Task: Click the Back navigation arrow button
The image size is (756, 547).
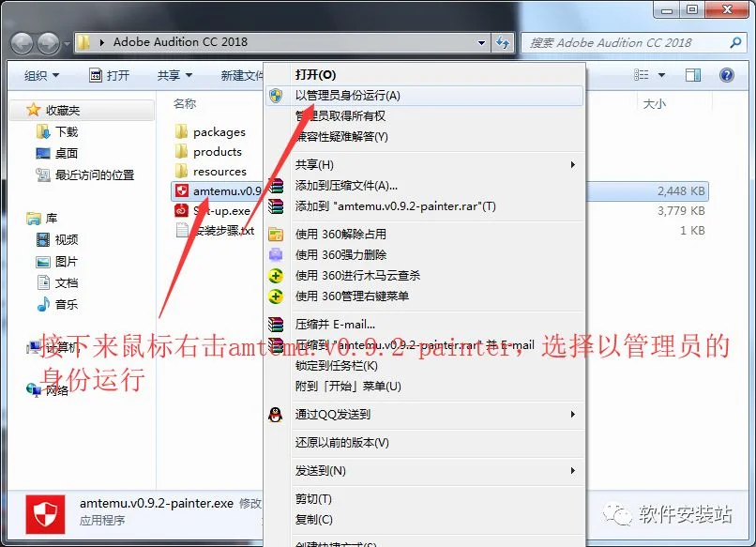Action: pyautogui.click(x=23, y=44)
